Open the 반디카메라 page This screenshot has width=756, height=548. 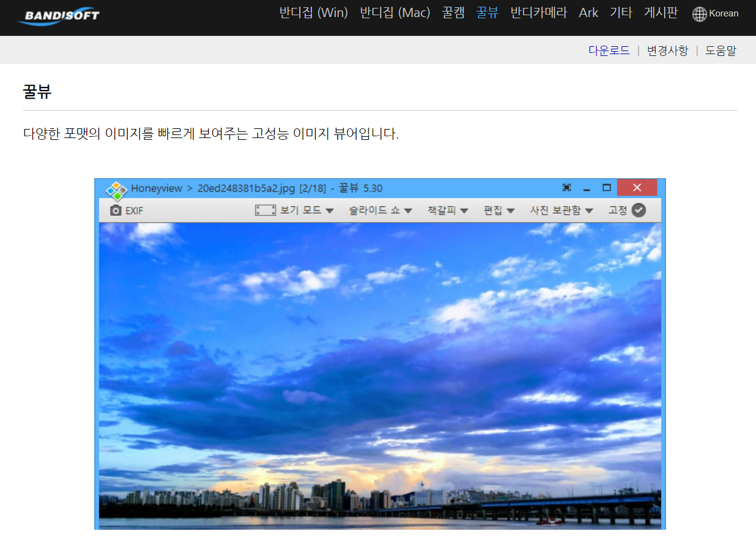(539, 13)
